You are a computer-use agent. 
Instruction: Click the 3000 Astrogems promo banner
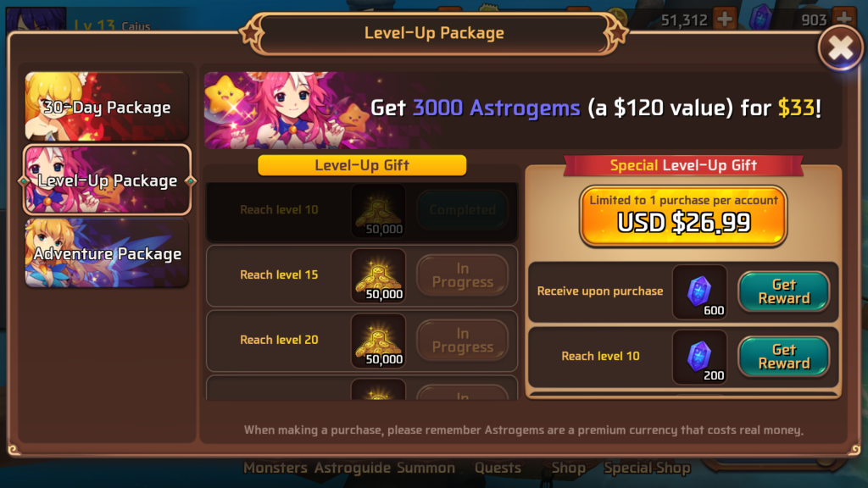click(x=522, y=109)
